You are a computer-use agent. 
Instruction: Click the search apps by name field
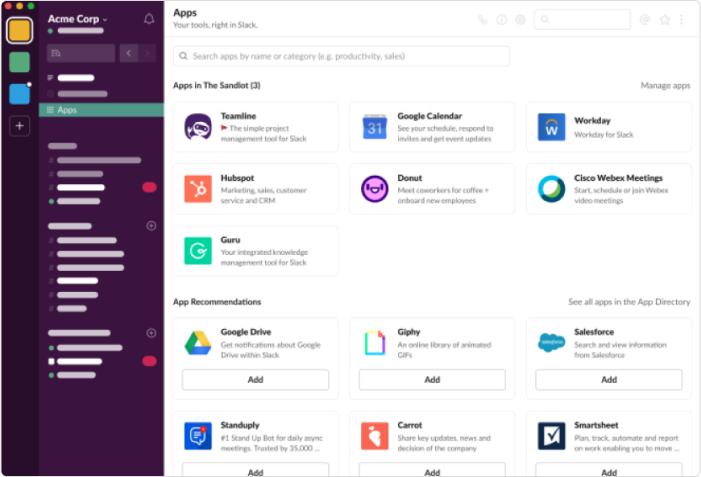(x=341, y=56)
